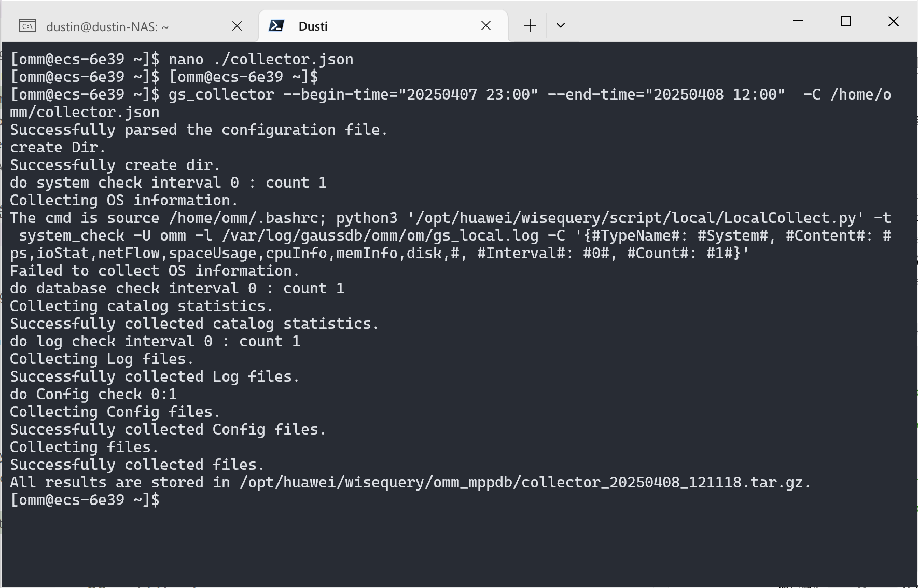918x588 pixels.
Task: Click the gs_collector command text
Action: point(221,95)
